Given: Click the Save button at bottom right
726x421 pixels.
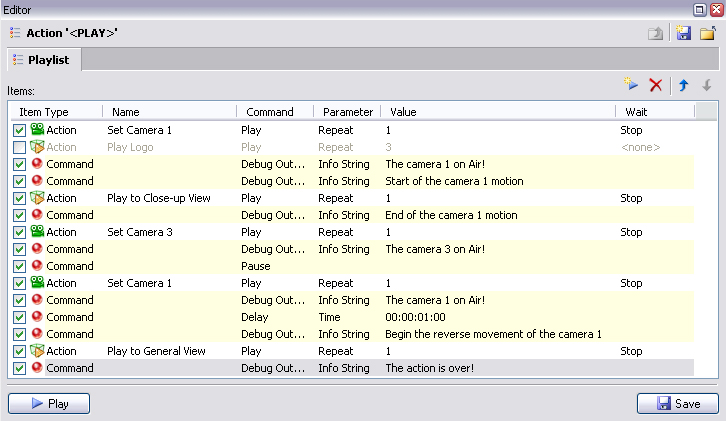Looking at the screenshot, I should click(x=678, y=403).
